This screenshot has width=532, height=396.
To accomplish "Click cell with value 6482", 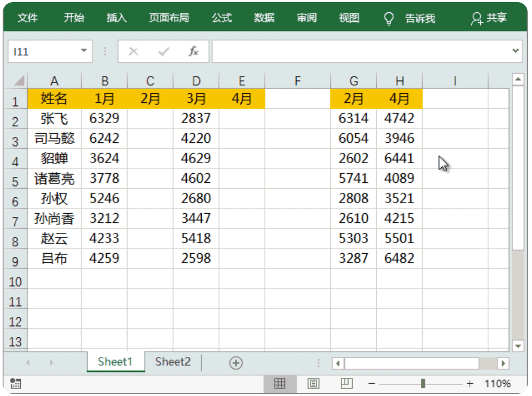I will coord(400,258).
